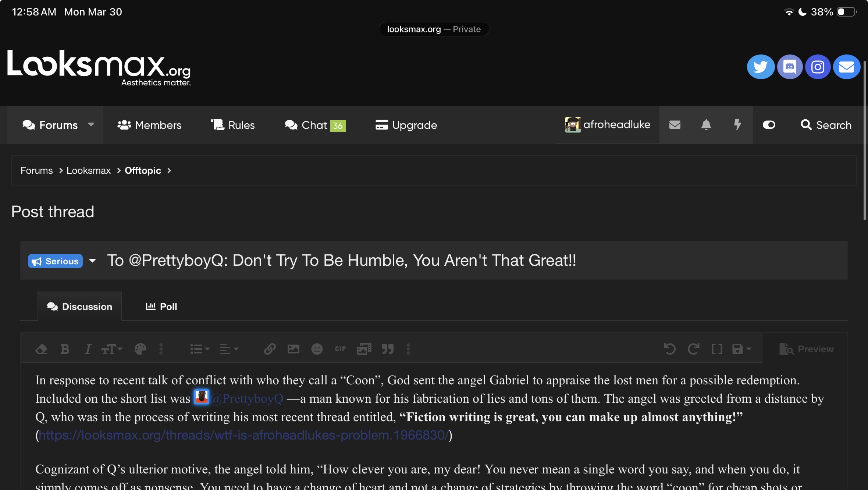Click the GIF insert icon
Screen dimensions: 868x490
pyautogui.click(x=340, y=349)
